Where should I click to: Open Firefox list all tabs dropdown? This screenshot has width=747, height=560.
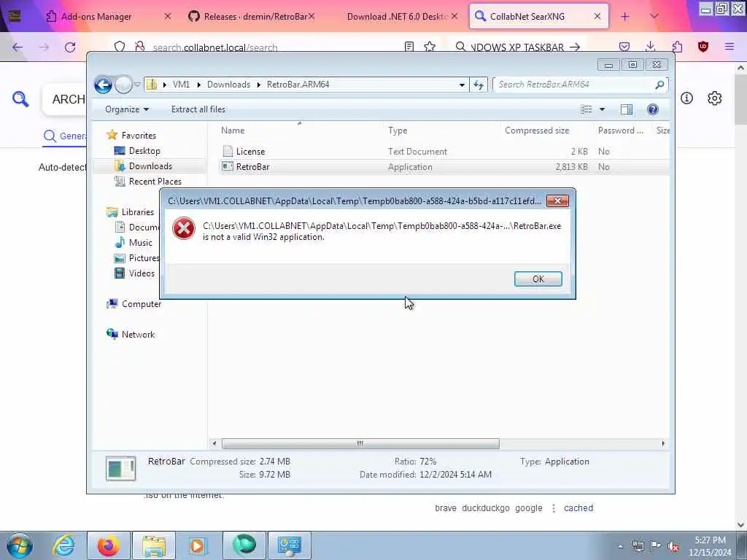coord(654,17)
